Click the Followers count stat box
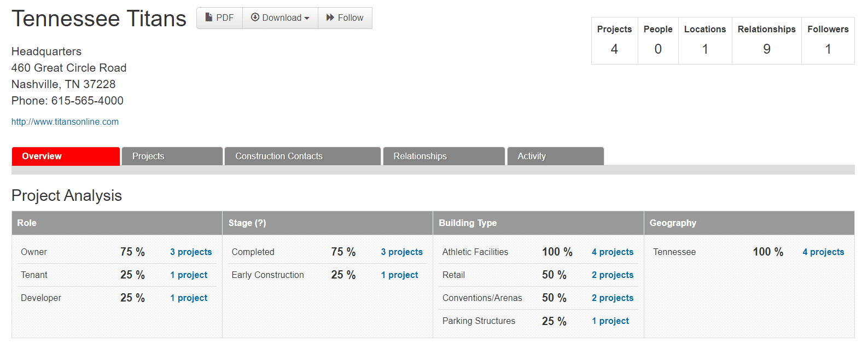The image size is (868, 348). [828, 40]
